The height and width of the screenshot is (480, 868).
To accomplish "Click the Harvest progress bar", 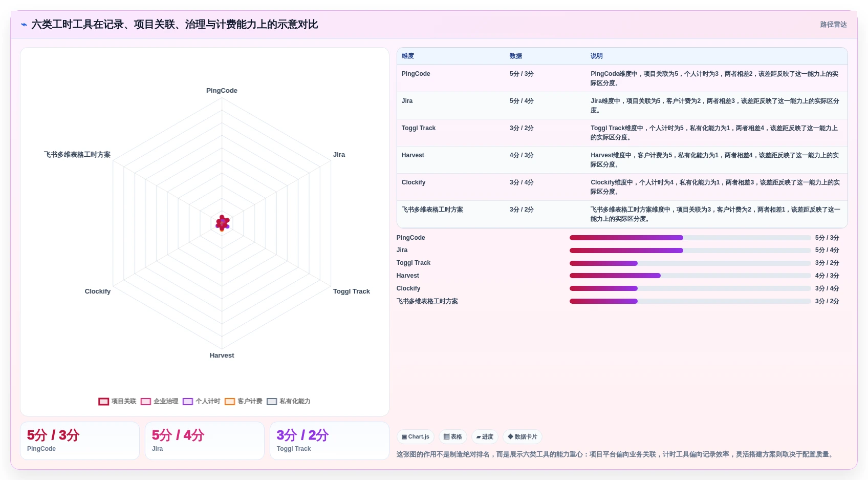I will pyautogui.click(x=690, y=276).
